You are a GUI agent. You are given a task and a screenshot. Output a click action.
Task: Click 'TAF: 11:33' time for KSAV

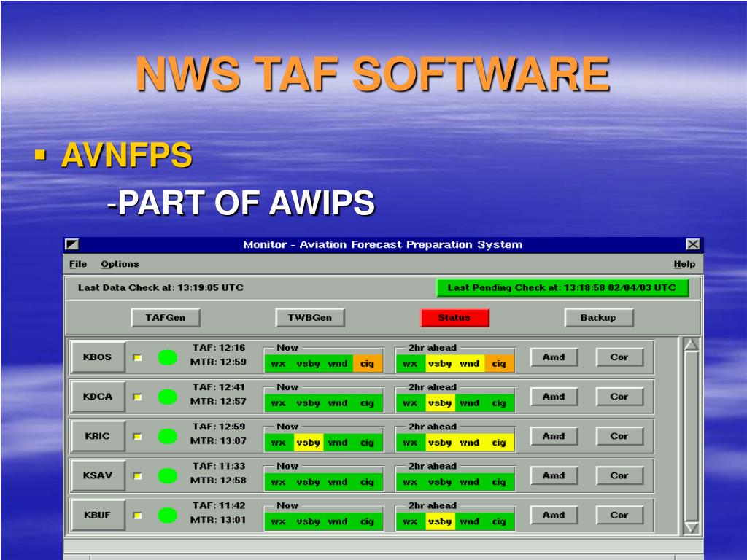[219, 466]
